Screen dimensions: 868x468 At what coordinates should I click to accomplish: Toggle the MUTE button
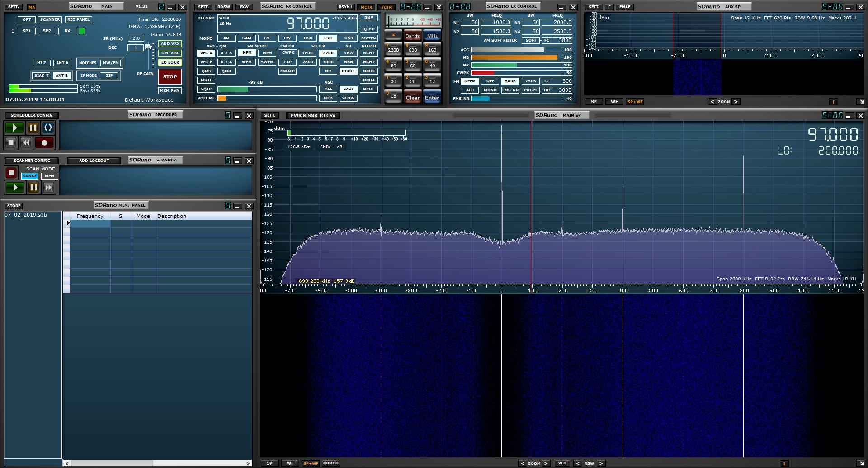pos(206,80)
